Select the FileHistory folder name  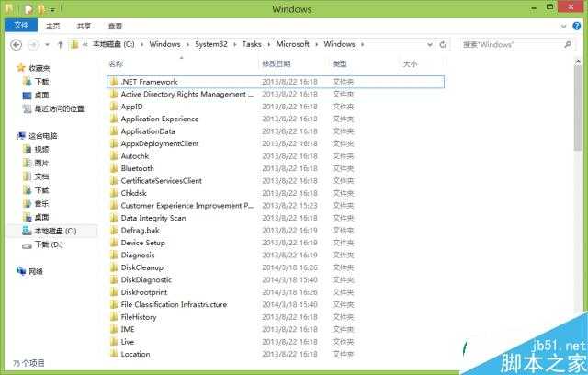coord(139,317)
